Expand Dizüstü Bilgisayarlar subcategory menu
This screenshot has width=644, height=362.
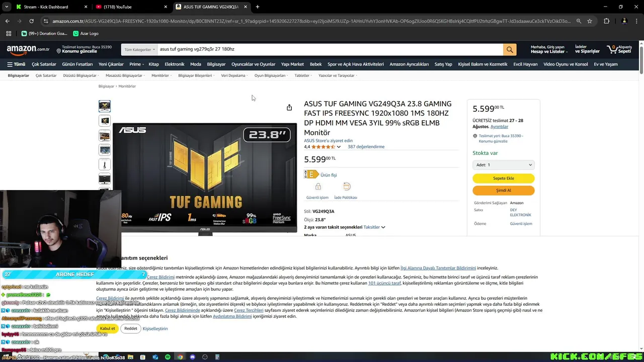click(x=81, y=75)
